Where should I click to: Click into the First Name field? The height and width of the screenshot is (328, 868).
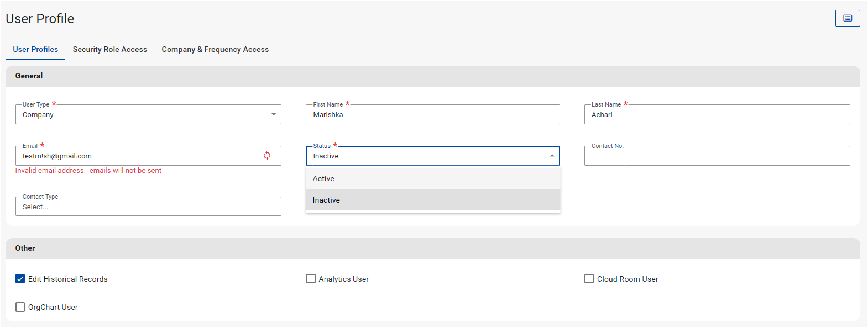pyautogui.click(x=432, y=114)
